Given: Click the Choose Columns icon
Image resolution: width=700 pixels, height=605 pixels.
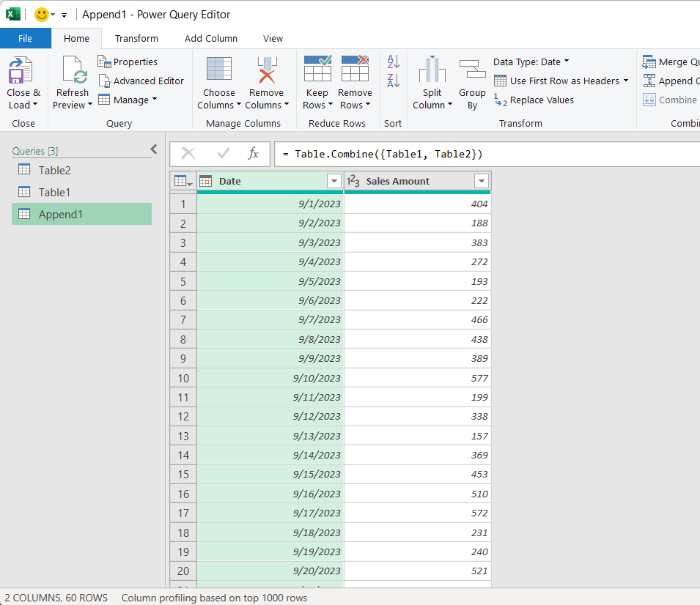Looking at the screenshot, I should coord(219,71).
